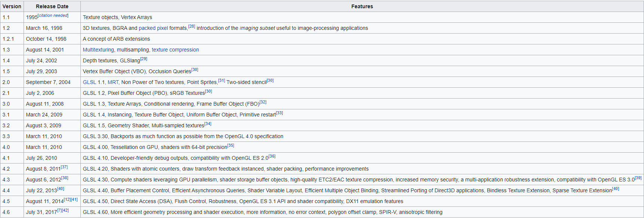Image resolution: width=644 pixels, height=218 pixels.
Task: Open reference [42] beside July 31, 2017
Action: (x=65, y=211)
